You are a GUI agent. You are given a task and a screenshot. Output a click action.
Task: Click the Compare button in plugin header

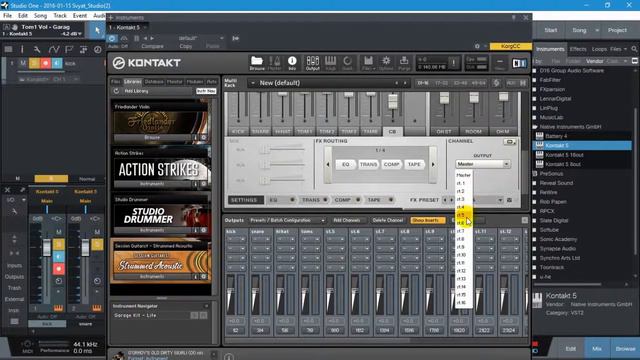(152, 46)
